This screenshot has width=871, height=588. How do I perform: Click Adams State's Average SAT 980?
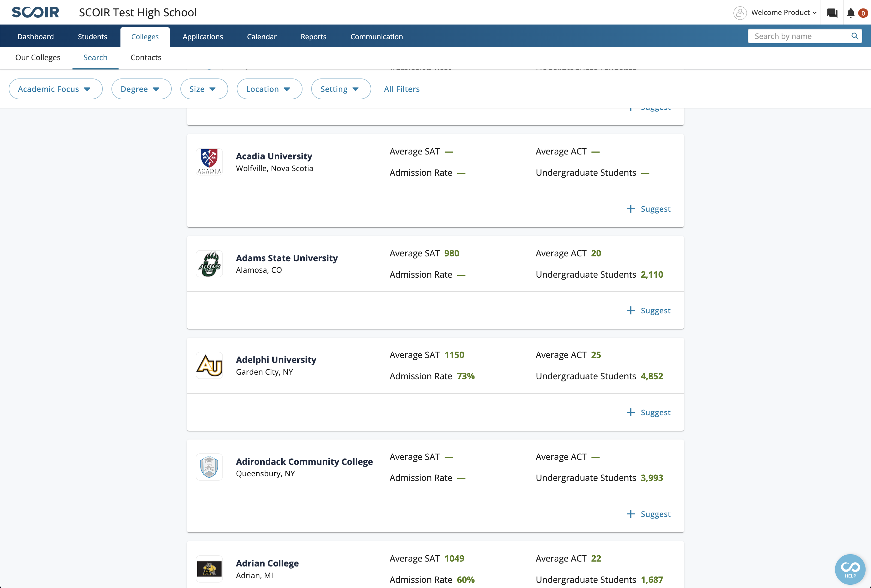coord(452,253)
